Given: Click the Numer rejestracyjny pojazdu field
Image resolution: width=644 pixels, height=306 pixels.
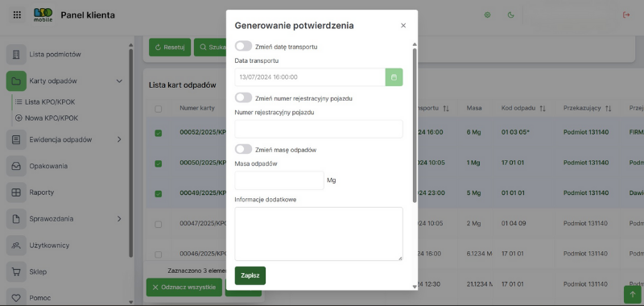Looking at the screenshot, I should [319, 129].
